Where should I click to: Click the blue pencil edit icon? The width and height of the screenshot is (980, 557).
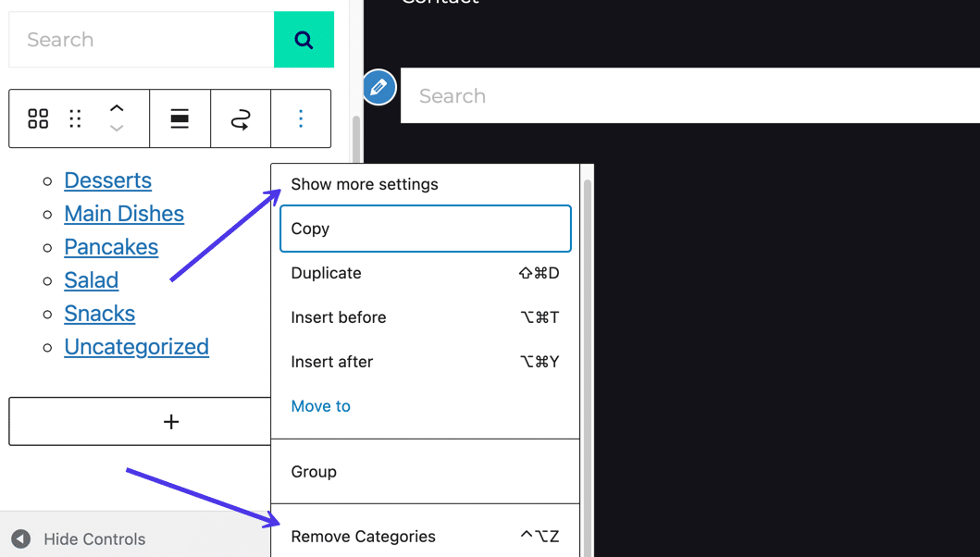pos(378,87)
